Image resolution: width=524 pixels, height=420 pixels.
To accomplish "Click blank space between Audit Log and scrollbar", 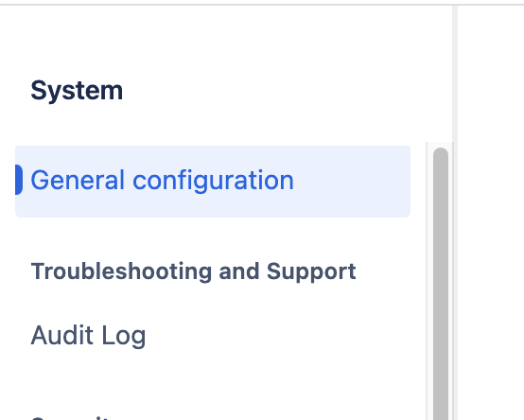I will tap(284, 336).
